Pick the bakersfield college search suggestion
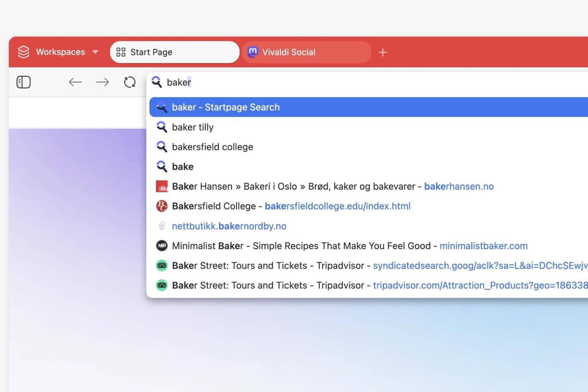The height and width of the screenshot is (392, 588). tap(212, 147)
